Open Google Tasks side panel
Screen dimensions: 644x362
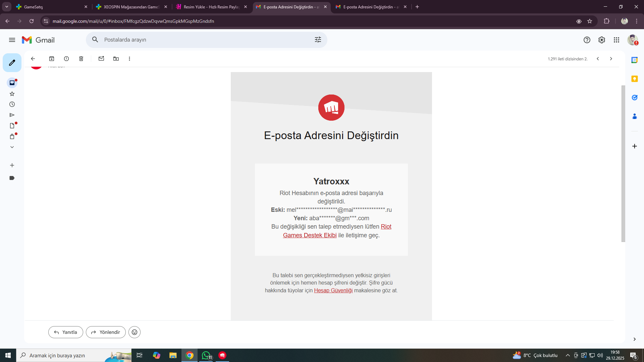point(634,98)
